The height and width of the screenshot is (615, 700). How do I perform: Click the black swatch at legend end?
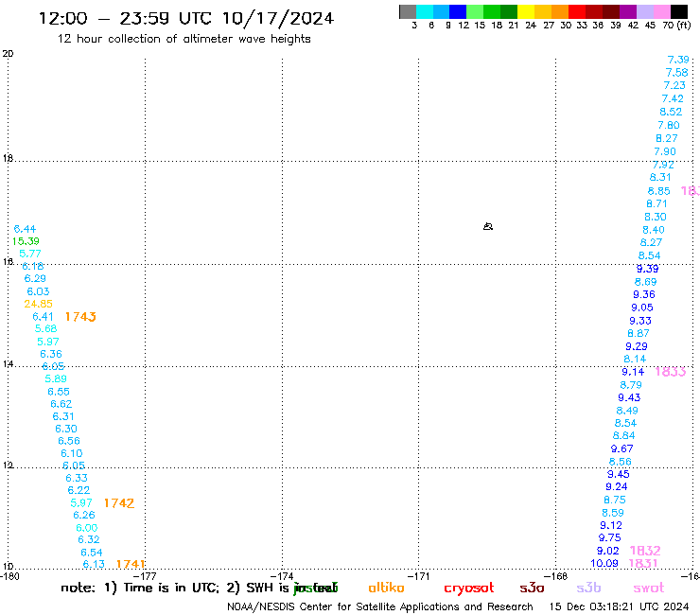point(678,11)
